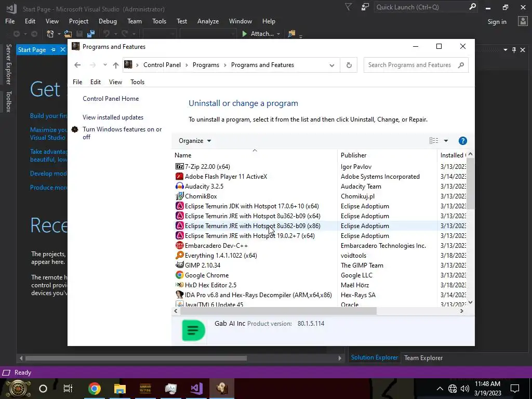
Task: Open the Visual Studio account icon
Action: (523, 21)
